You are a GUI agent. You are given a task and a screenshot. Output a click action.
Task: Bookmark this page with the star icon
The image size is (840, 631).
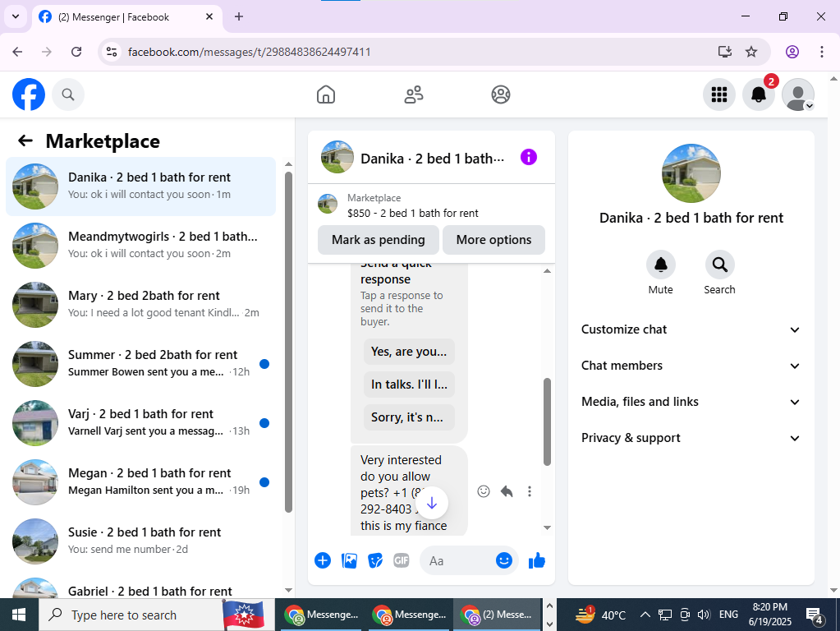pyautogui.click(x=751, y=52)
